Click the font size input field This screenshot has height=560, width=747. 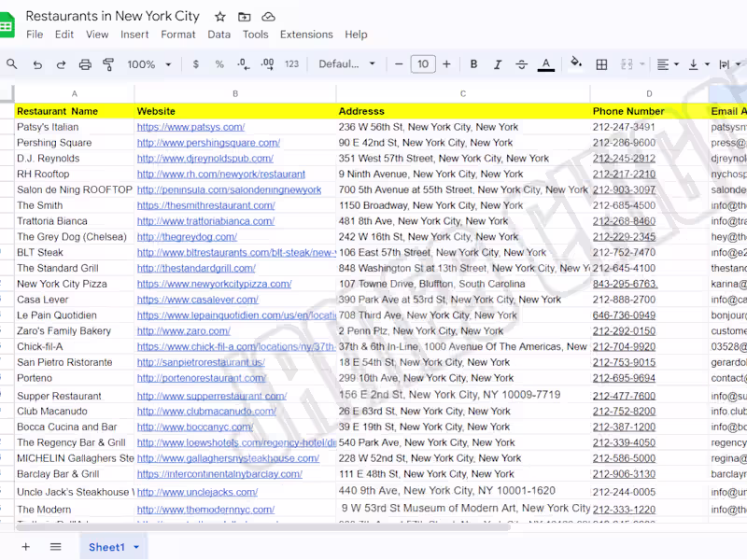423,64
